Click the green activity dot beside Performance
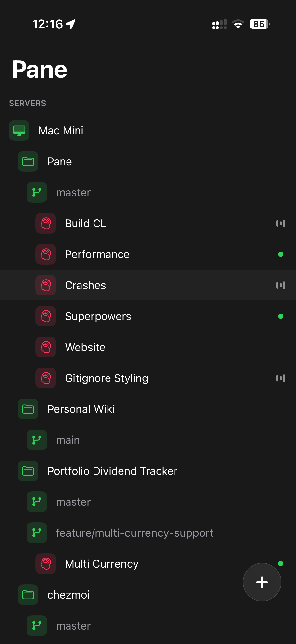The width and height of the screenshot is (296, 644). (x=281, y=254)
